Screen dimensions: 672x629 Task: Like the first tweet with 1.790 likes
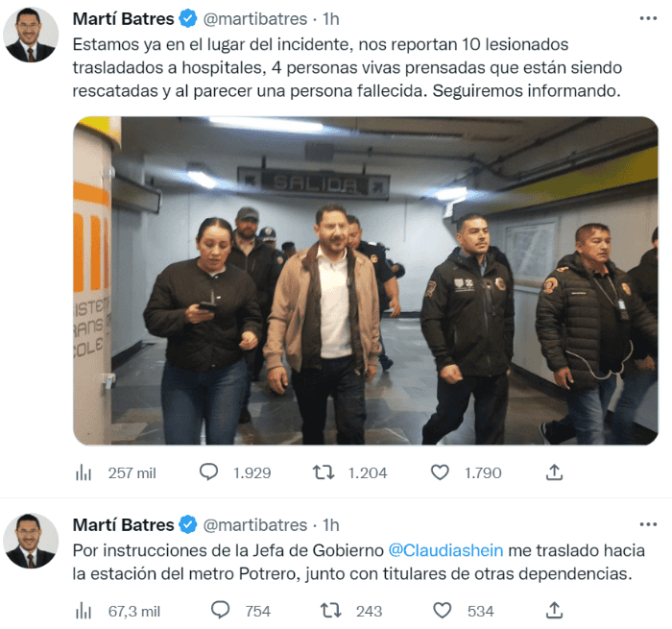point(440,472)
